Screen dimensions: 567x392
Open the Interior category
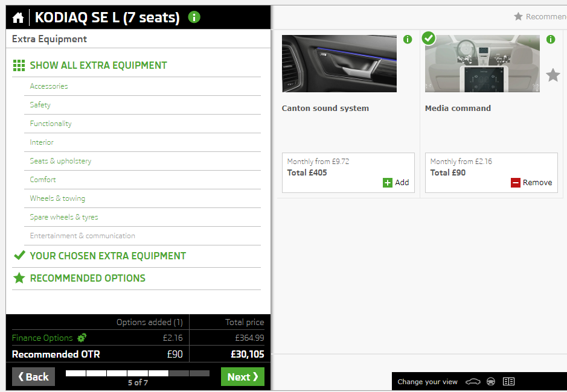click(42, 142)
